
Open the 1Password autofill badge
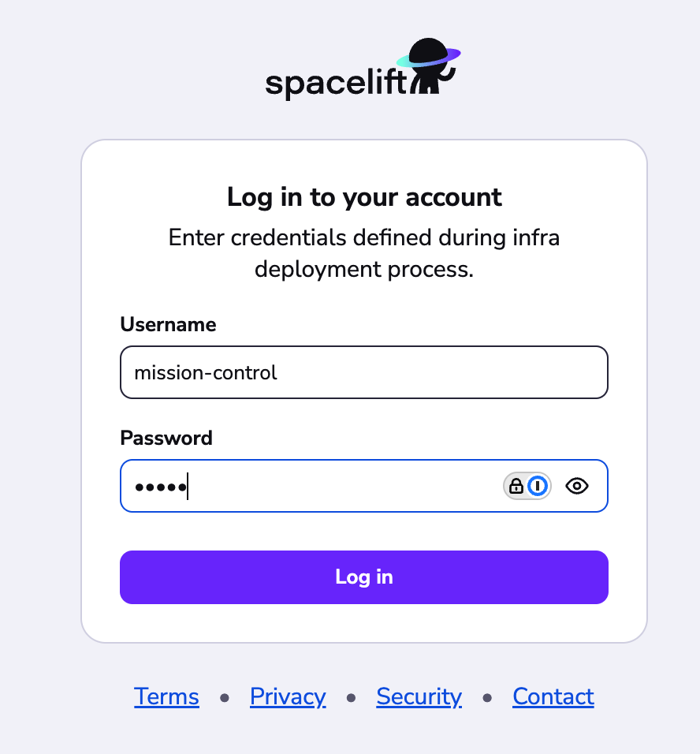click(526, 486)
